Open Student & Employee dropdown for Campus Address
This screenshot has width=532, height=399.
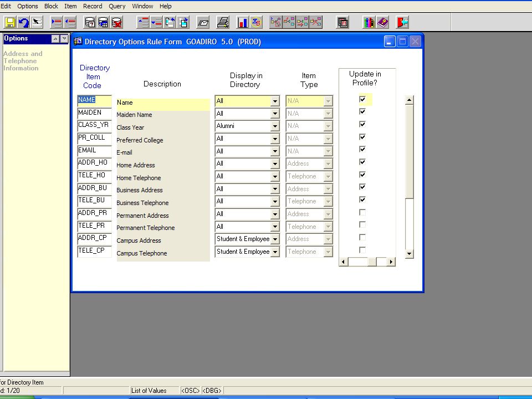275,239
